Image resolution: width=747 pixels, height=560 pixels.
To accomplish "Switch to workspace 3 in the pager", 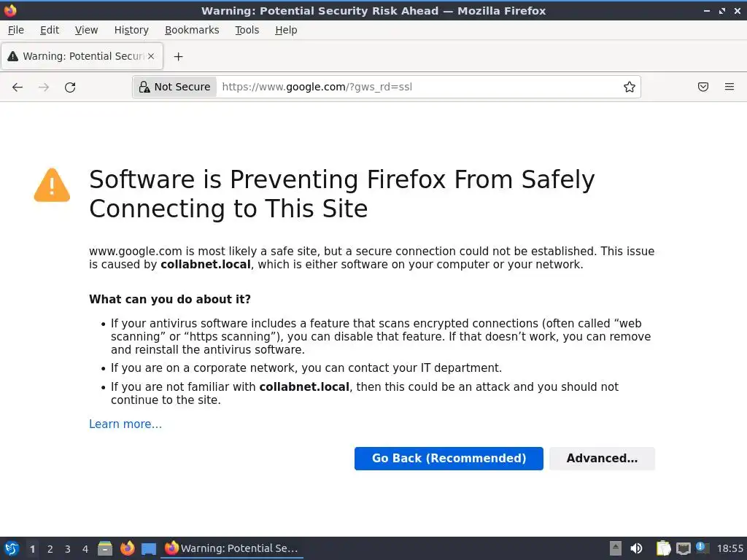I will [x=68, y=549].
